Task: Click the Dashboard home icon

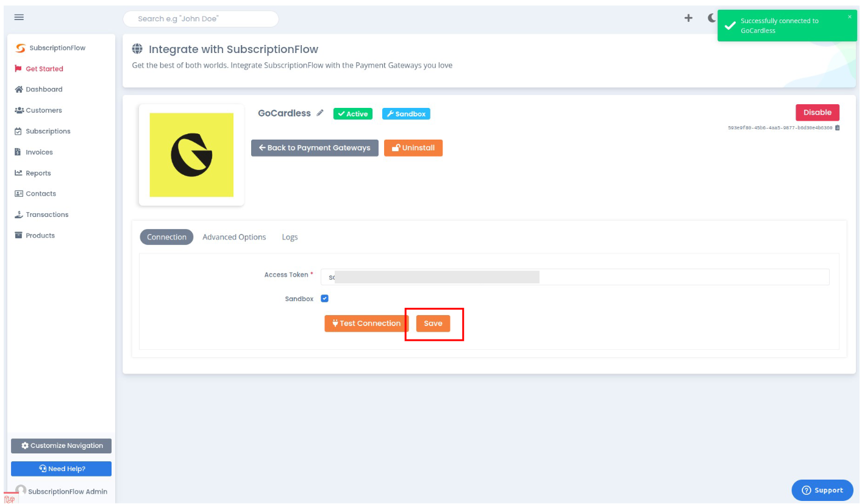Action: 18,90
